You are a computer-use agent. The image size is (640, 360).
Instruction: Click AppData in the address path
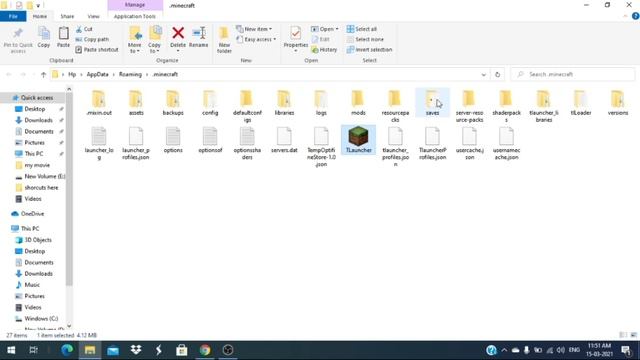coord(98,74)
